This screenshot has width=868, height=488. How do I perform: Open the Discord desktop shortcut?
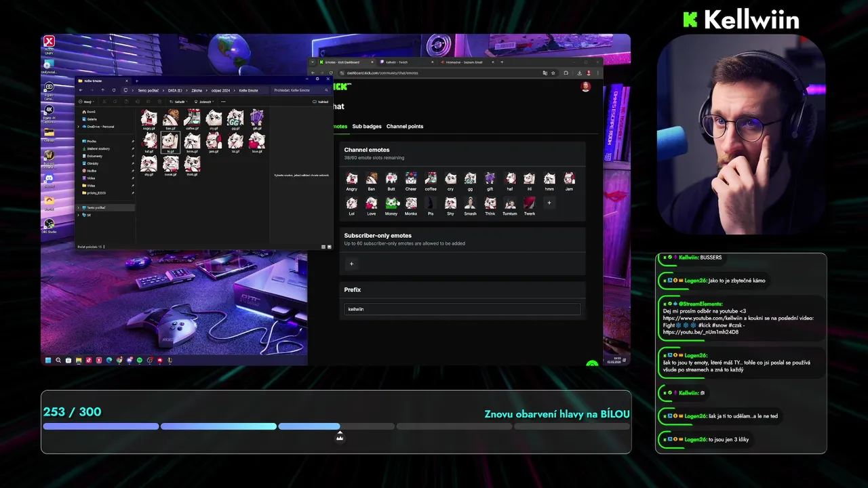[x=49, y=180]
